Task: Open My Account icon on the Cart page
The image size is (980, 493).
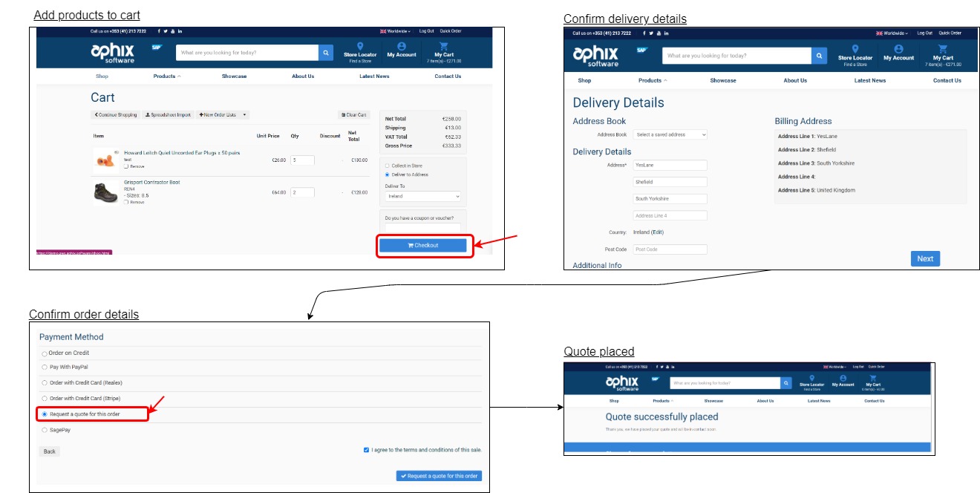Action: (x=402, y=47)
